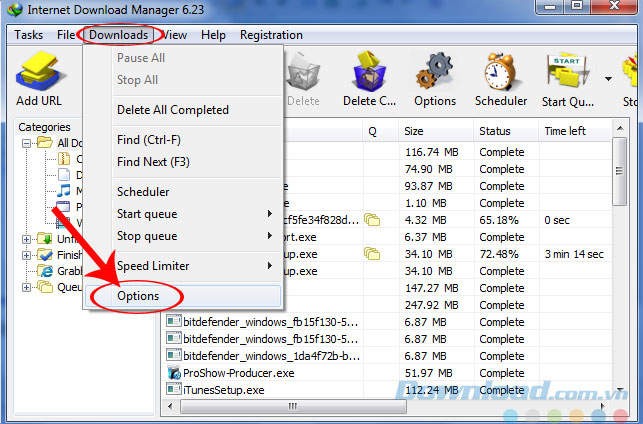
Task: Expand the Unfinished tree node
Action: pyautogui.click(x=27, y=239)
